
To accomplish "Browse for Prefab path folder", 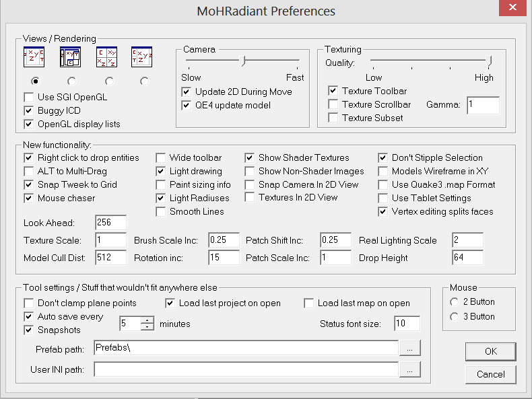I will (x=409, y=348).
